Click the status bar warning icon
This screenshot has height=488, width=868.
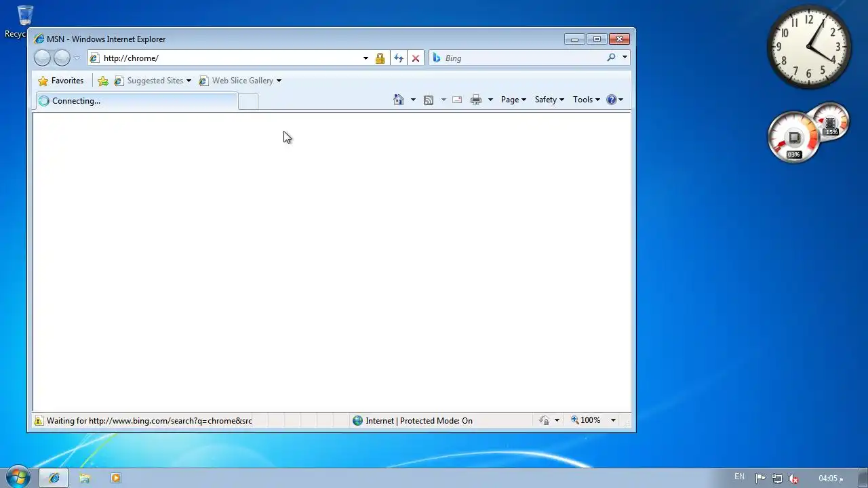point(39,421)
